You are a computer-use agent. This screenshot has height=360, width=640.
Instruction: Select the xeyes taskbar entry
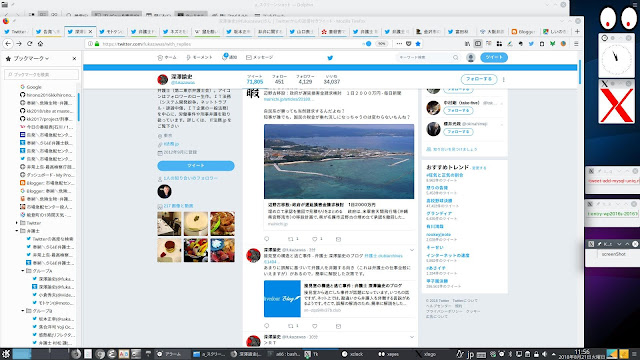(x=390, y=354)
